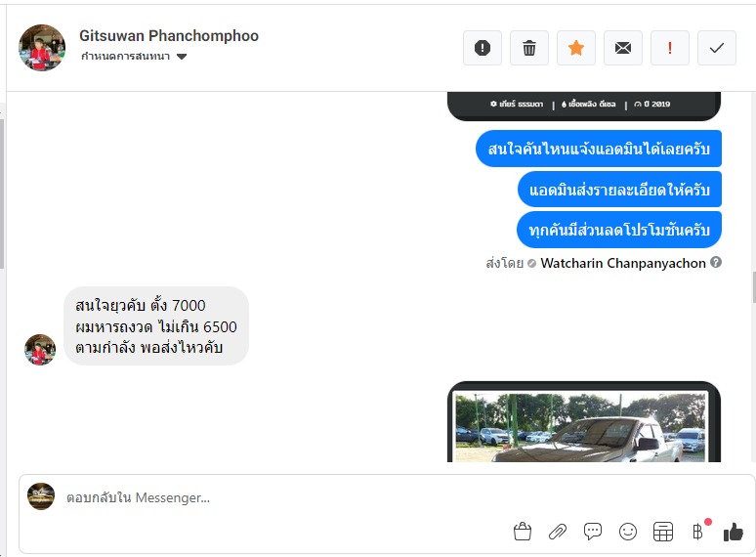Image resolution: width=756 pixels, height=557 pixels.
Task: Open the conversation assignment dropdown under Gitsuwan's name
Action: tap(134, 57)
